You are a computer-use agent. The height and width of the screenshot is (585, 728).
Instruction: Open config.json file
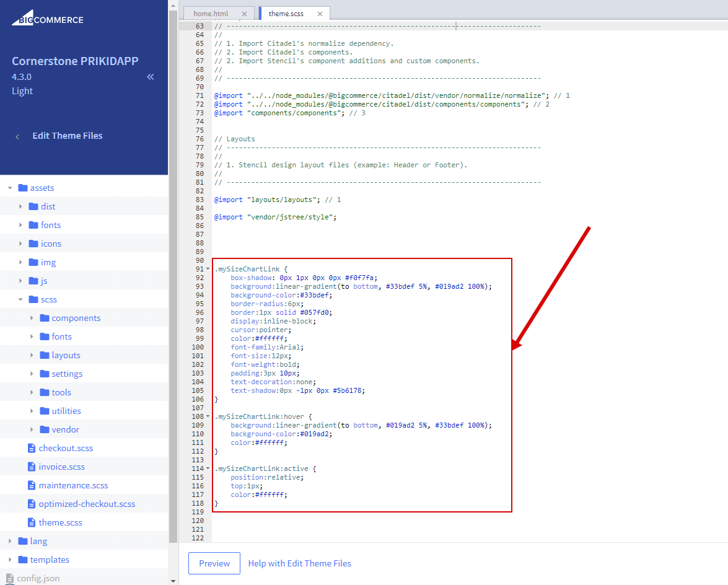click(x=38, y=578)
